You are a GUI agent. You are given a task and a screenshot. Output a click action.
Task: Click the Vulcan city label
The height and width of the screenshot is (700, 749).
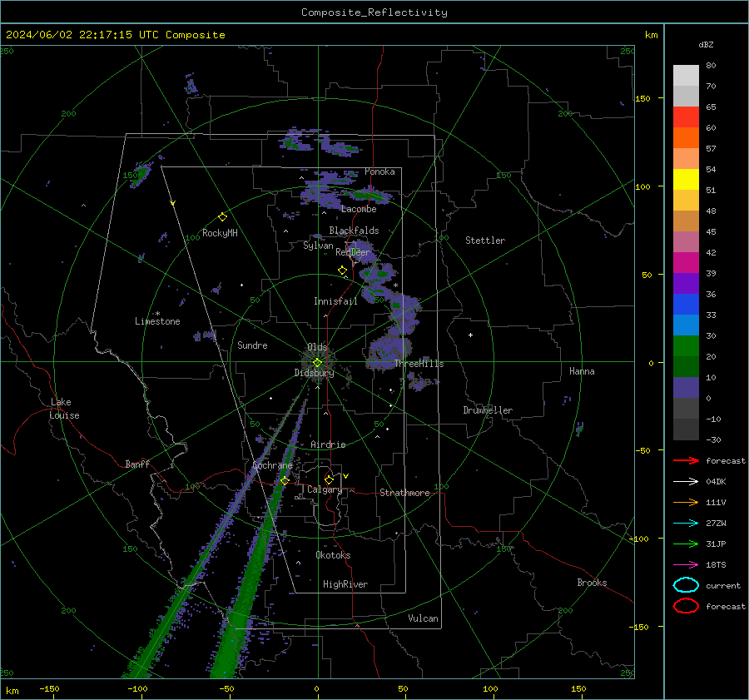pyautogui.click(x=424, y=618)
